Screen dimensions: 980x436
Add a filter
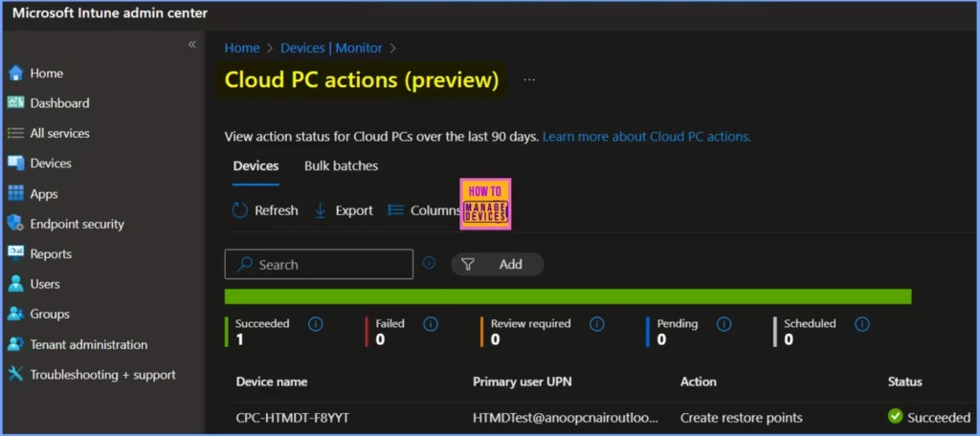[x=498, y=264]
